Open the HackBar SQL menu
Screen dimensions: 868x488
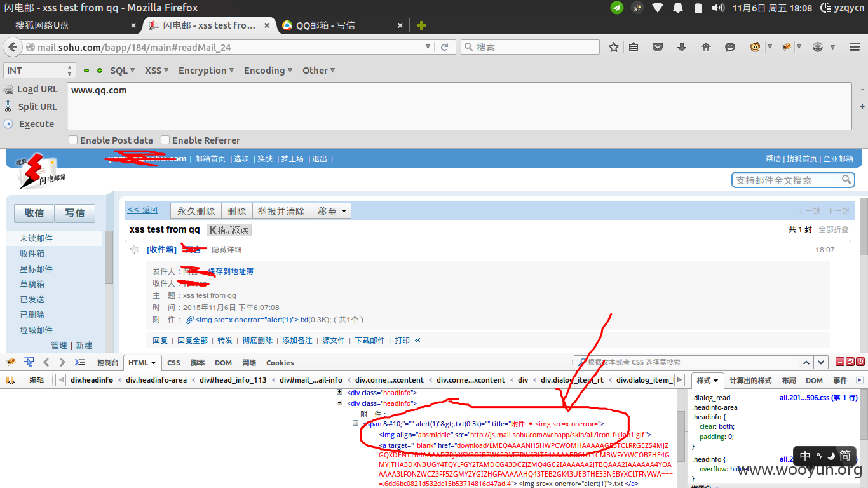(123, 71)
